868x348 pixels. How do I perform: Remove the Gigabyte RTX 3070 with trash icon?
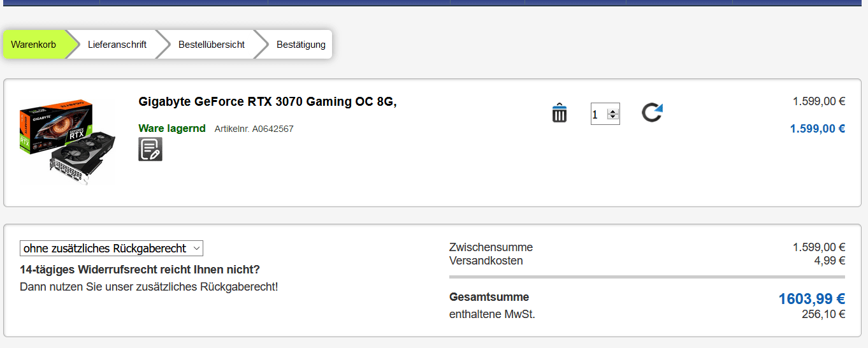(560, 113)
